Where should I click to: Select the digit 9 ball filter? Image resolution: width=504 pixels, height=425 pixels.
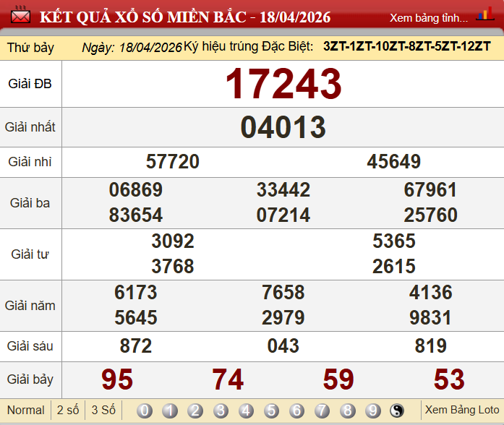(x=373, y=411)
